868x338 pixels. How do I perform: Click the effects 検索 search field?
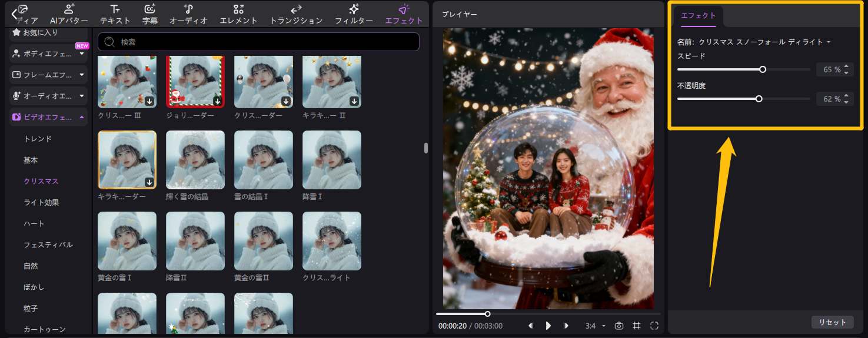pos(258,42)
